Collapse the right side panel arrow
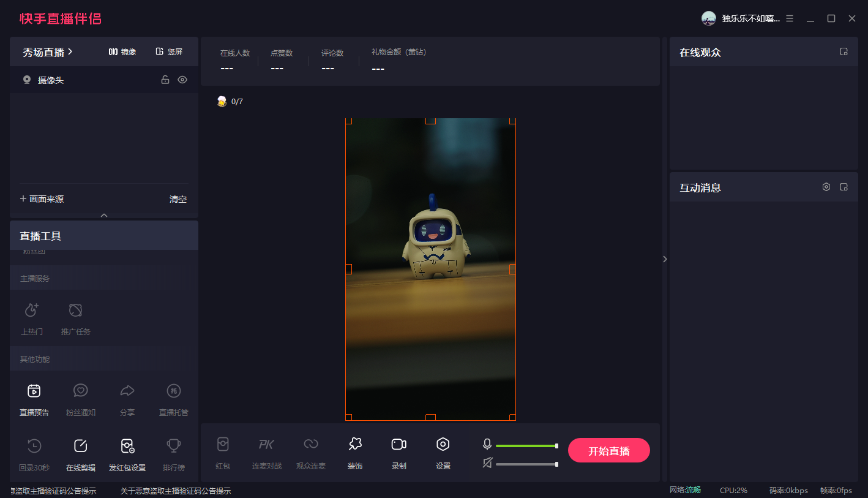 [665, 259]
